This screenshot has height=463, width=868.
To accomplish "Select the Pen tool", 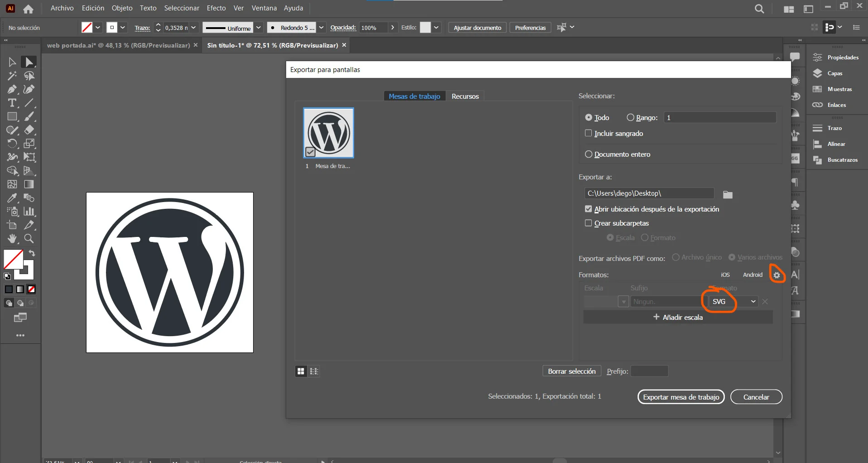I will 12,89.
